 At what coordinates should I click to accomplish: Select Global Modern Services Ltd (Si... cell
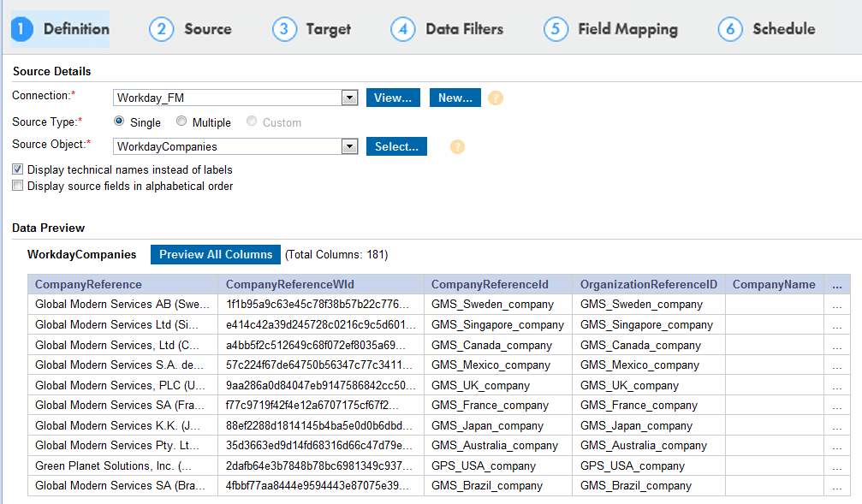point(123,325)
